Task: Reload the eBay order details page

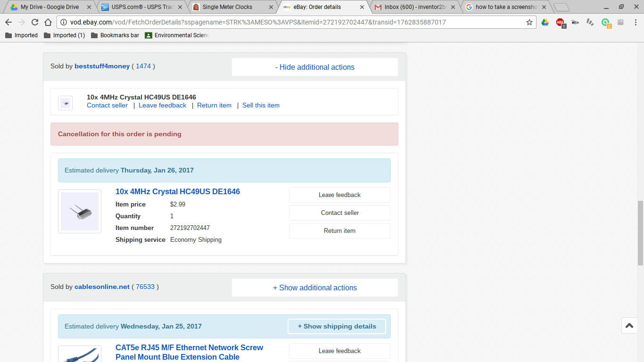Action: (x=35, y=22)
